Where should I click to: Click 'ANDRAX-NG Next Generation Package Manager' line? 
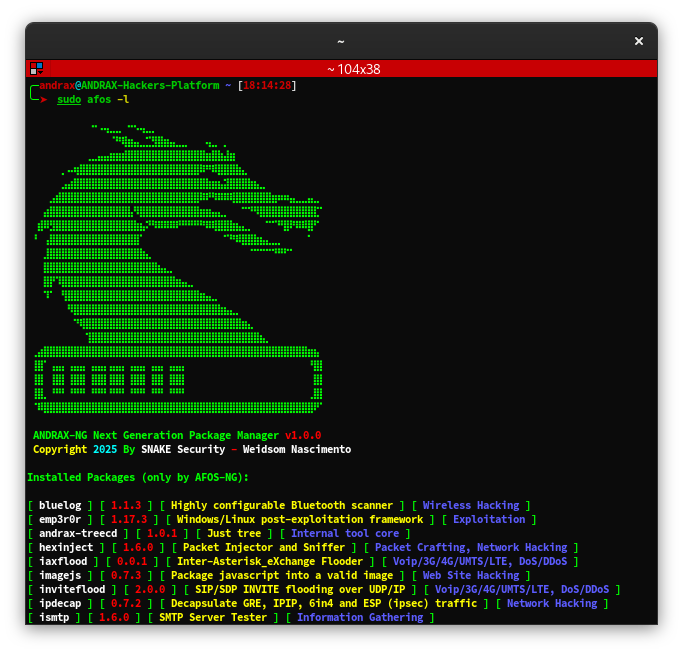click(156, 436)
